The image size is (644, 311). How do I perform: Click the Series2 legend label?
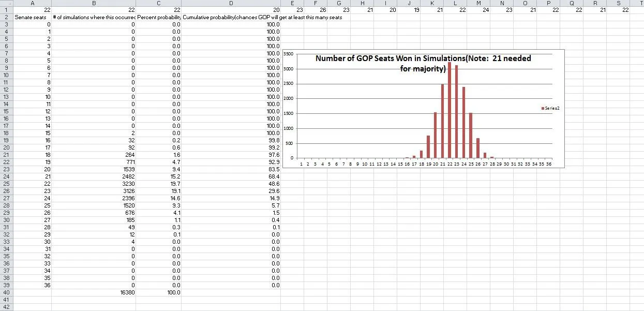[552, 108]
